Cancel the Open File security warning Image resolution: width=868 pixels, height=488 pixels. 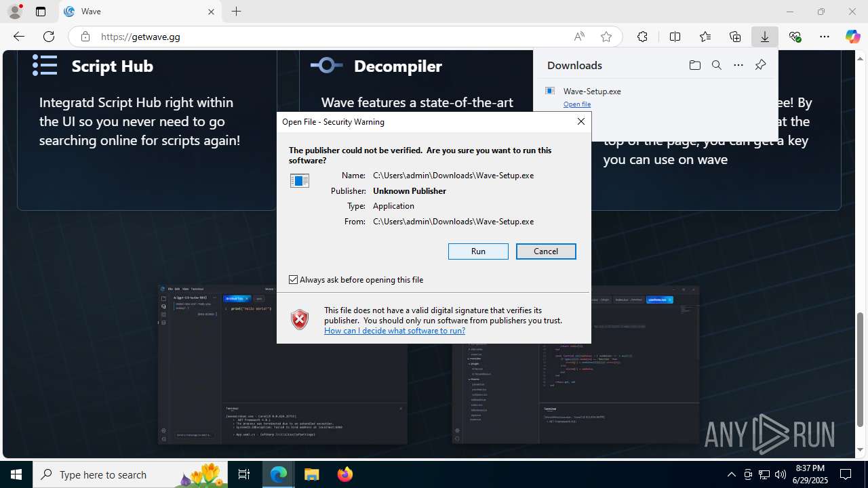(x=546, y=251)
